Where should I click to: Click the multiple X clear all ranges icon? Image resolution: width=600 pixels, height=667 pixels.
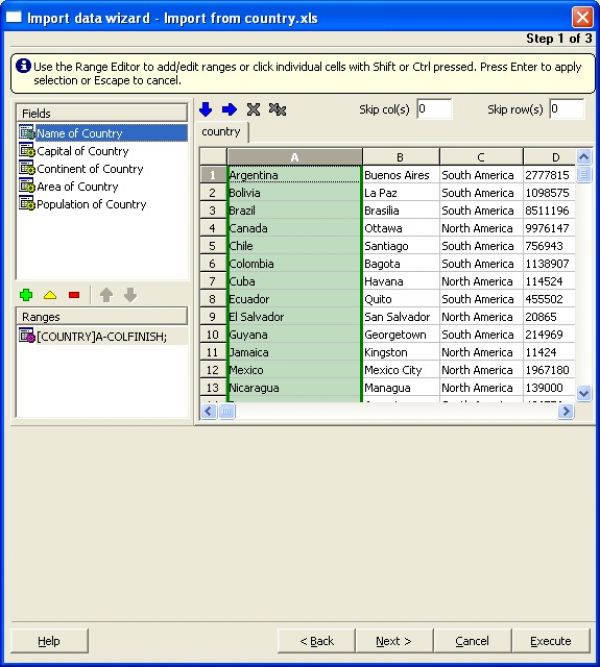click(x=277, y=110)
